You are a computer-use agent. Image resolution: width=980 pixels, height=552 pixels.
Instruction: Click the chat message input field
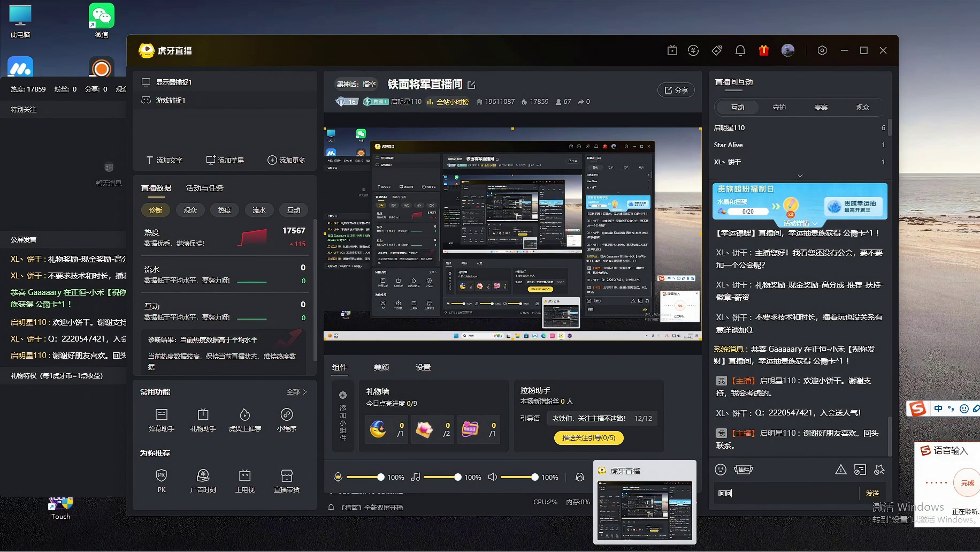pos(786,493)
